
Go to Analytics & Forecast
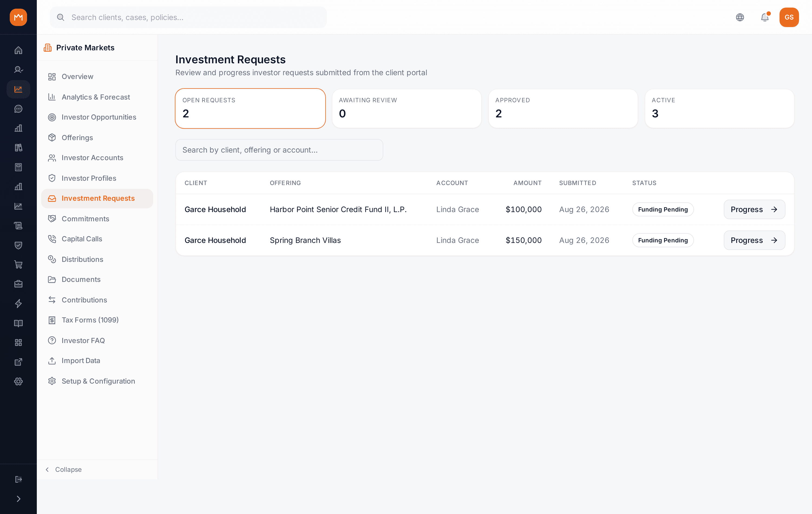click(x=97, y=97)
